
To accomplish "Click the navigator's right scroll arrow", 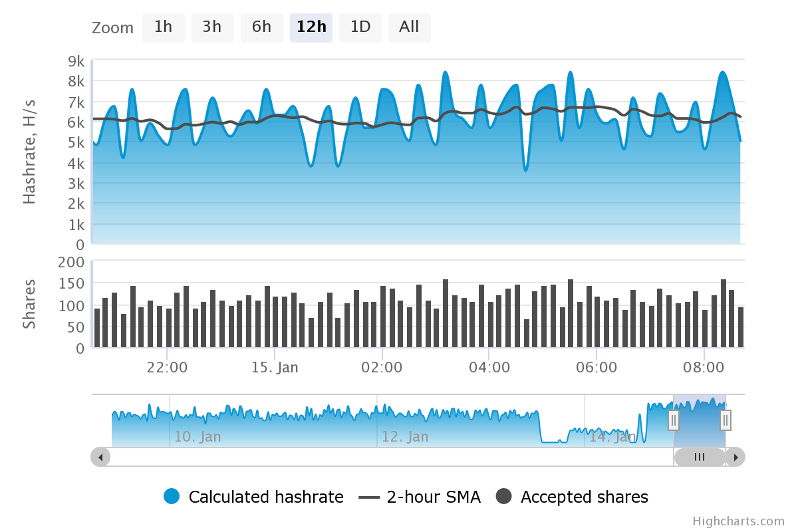I will pyautogui.click(x=735, y=457).
